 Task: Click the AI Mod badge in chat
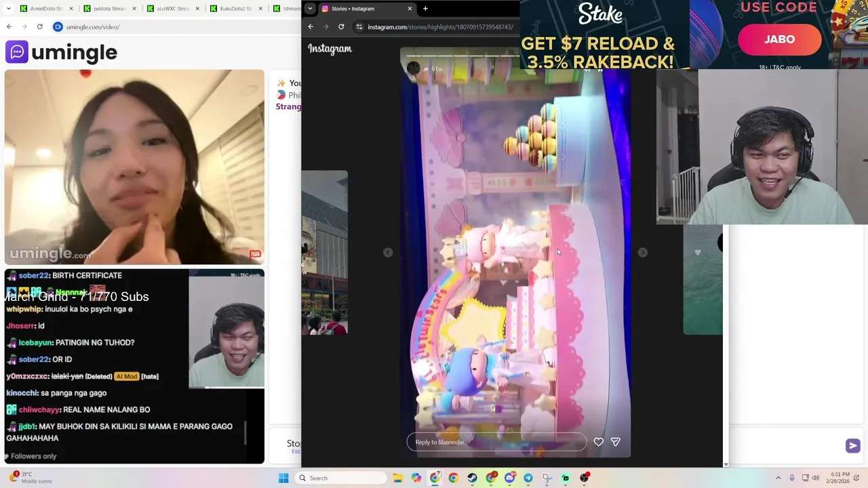(127, 376)
